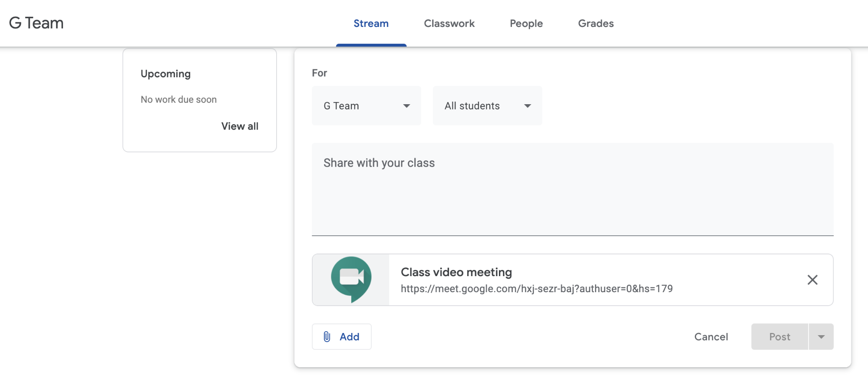Go to the People tab

pyautogui.click(x=526, y=23)
